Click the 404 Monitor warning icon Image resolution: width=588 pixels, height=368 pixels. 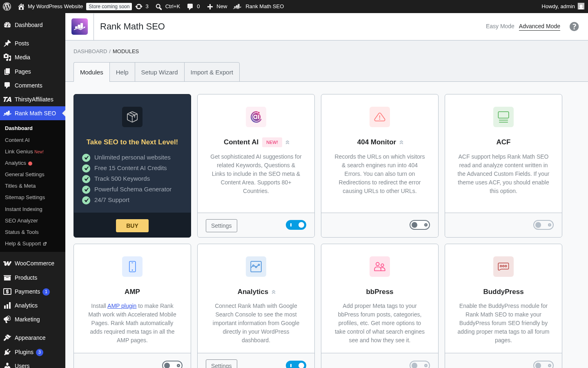[x=380, y=117]
